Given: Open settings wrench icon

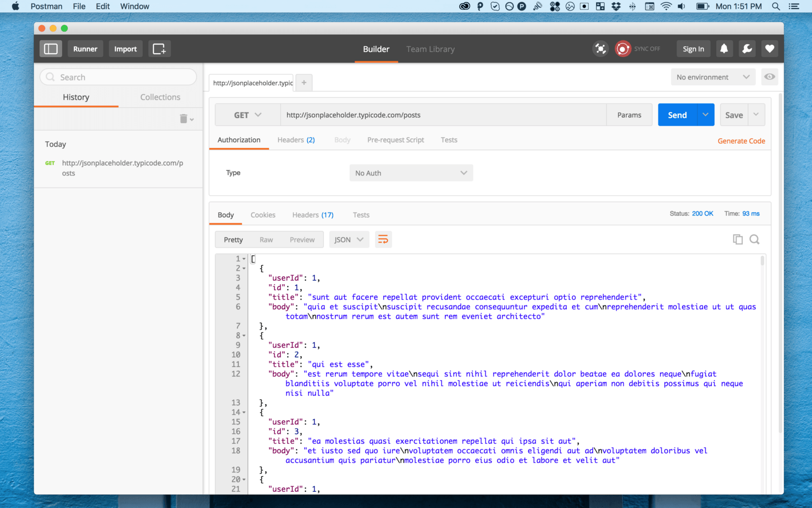Looking at the screenshot, I should pyautogui.click(x=747, y=49).
